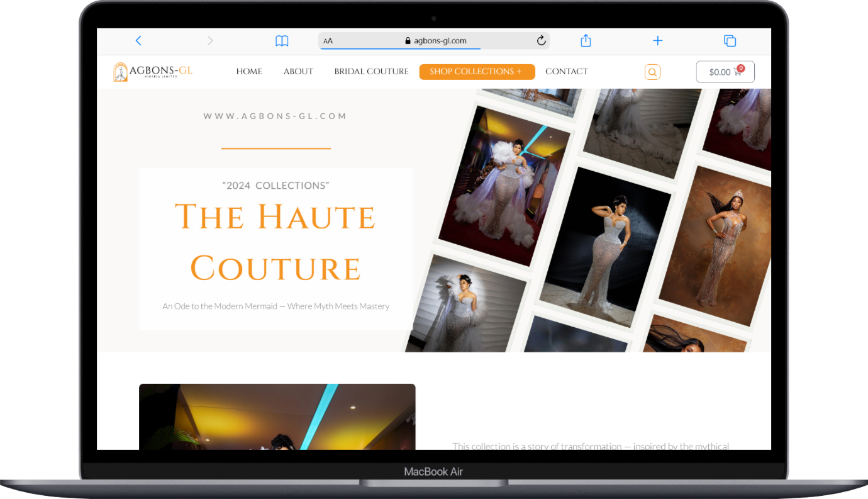
Task: Expand the SHOP COLLECTIONS + menu
Action: pos(477,72)
